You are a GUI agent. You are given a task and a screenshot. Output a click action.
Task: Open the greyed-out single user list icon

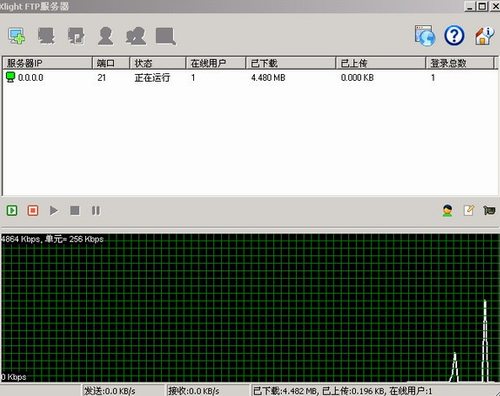click(106, 36)
